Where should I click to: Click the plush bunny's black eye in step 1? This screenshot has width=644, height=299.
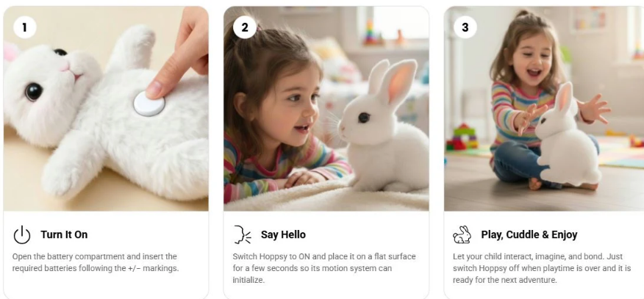tap(33, 92)
